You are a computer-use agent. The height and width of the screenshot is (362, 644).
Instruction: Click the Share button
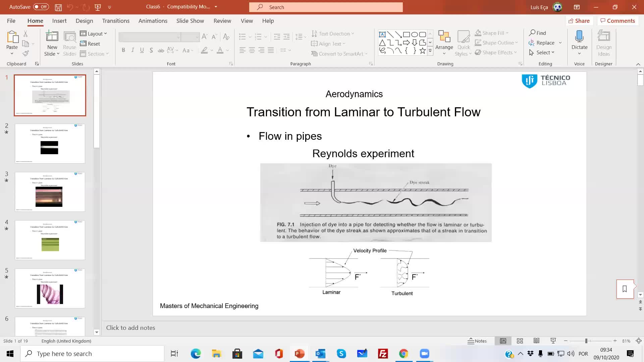(579, 21)
